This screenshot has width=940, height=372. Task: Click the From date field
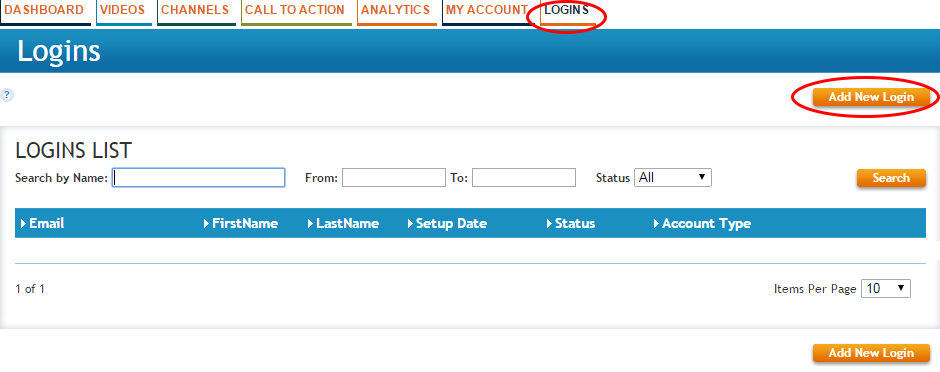click(x=394, y=177)
